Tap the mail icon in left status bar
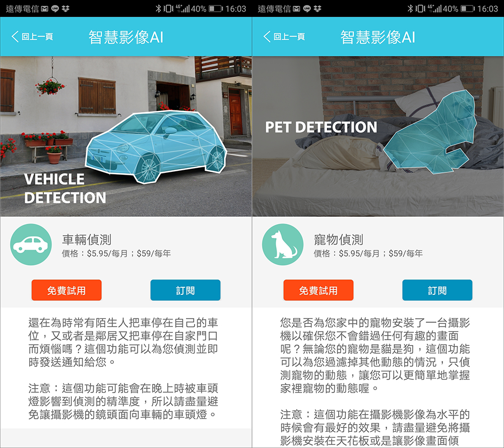The width and height of the screenshot is (504, 448). pyautogui.click(x=45, y=9)
